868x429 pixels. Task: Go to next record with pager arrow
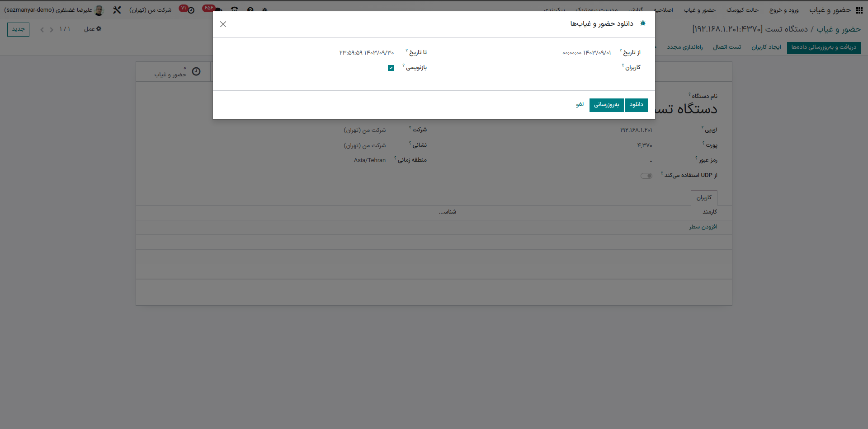[42, 30]
